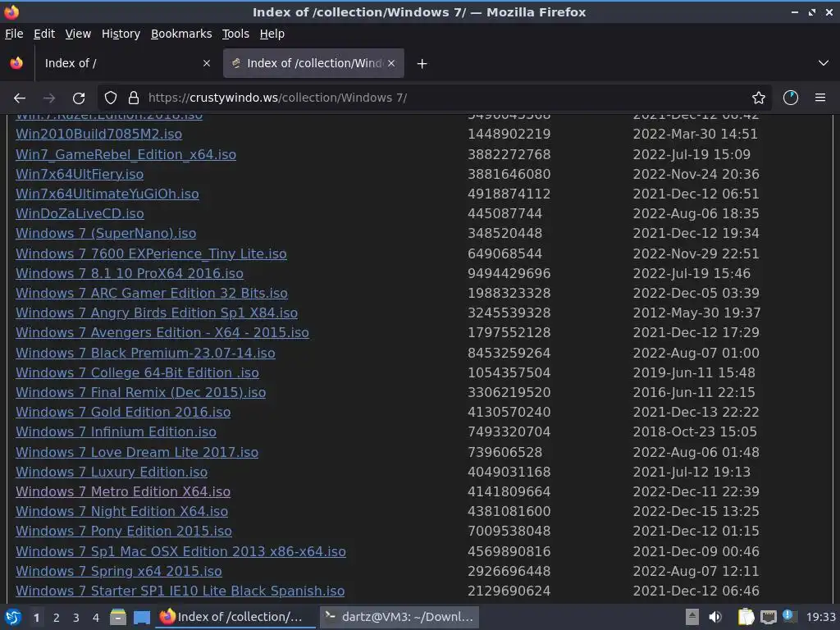Open Windows 7 Avengers Edition X64 2015.iso
Image resolution: width=840 pixels, height=630 pixels.
(162, 333)
